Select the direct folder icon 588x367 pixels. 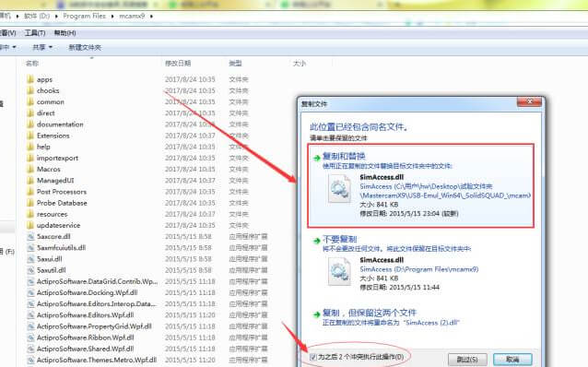(x=30, y=113)
